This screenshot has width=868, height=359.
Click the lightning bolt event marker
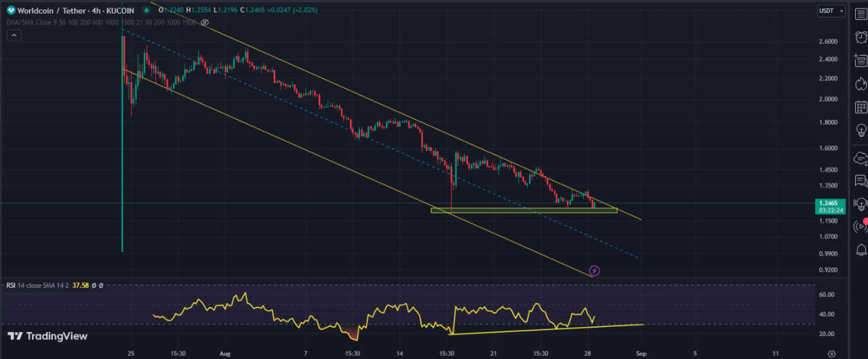click(x=595, y=270)
